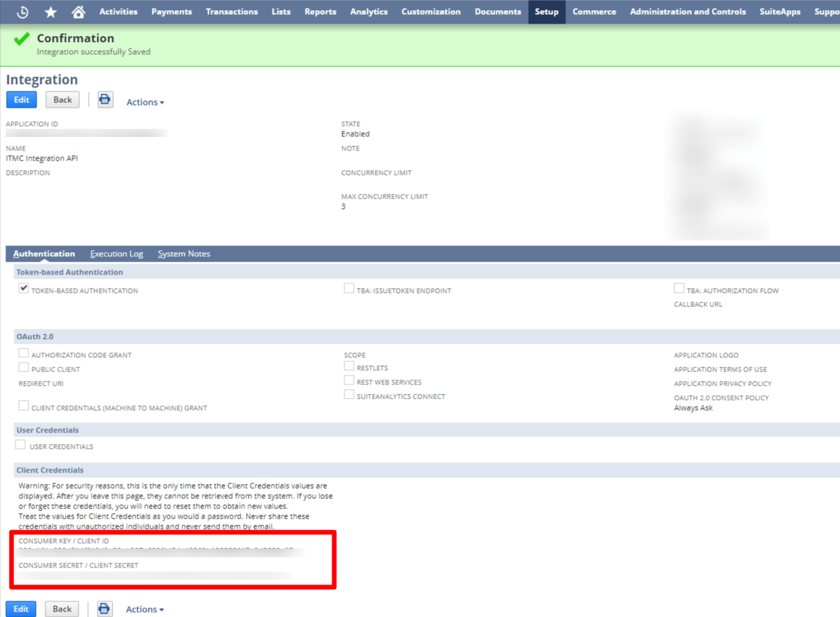Screen dimensions: 840x617
Task: Expand the bottom Actions dropdown
Action: point(144,610)
